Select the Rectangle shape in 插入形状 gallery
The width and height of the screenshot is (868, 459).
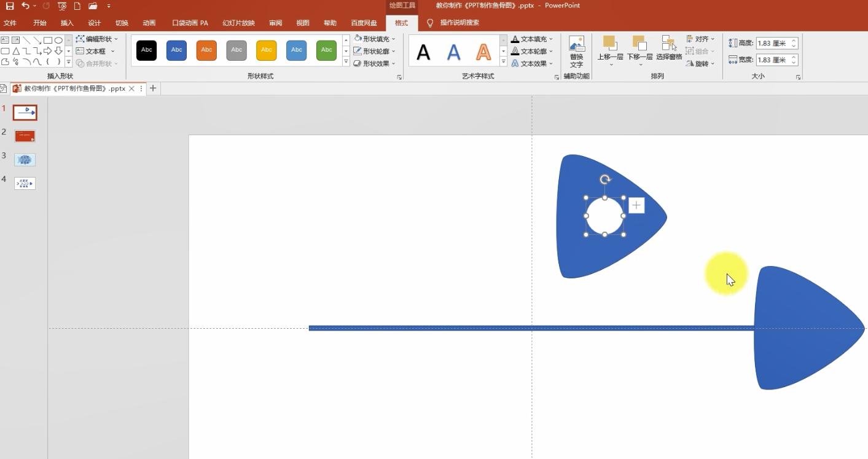(x=48, y=39)
